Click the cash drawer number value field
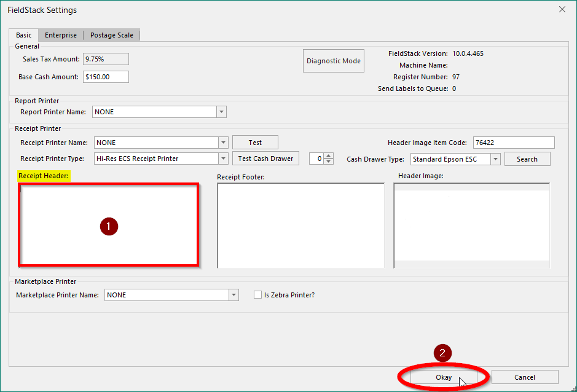Viewport: 577px width, 392px height. click(316, 159)
